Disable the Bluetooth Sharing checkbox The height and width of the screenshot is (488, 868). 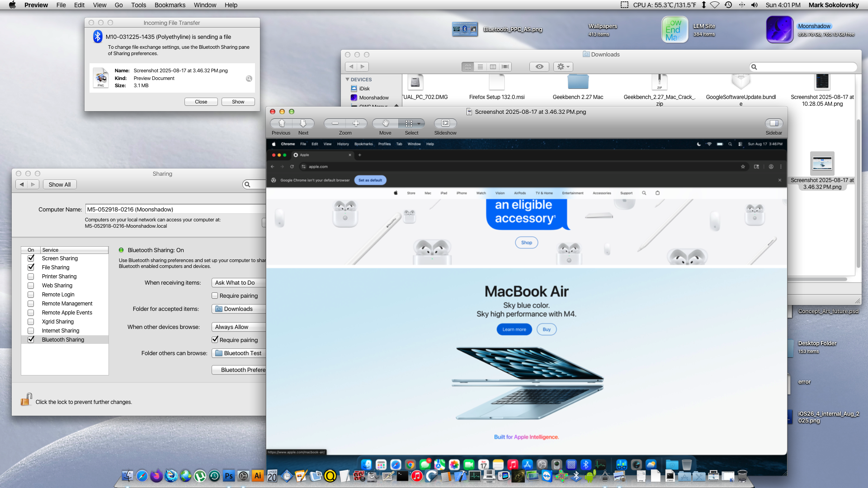[31, 340]
